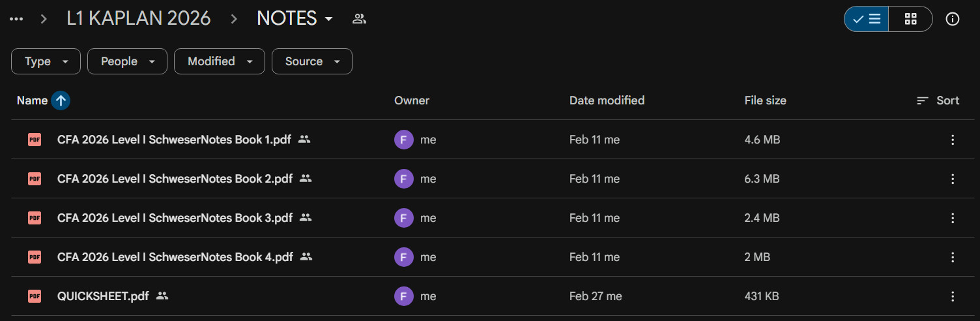Click owner avatar in Book 3 row
The image size is (980, 321).
pyautogui.click(x=404, y=218)
